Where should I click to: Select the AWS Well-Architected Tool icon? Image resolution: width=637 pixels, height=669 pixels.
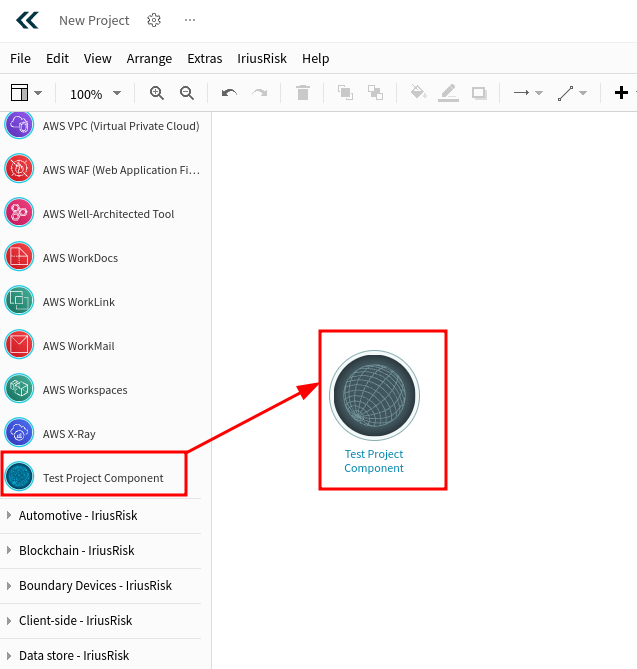[19, 212]
